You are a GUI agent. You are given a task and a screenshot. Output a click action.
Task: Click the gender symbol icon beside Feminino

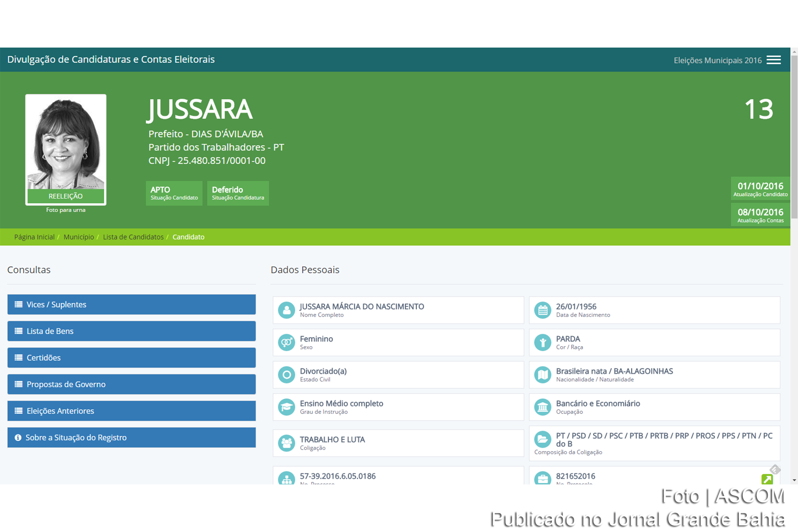tap(286, 342)
